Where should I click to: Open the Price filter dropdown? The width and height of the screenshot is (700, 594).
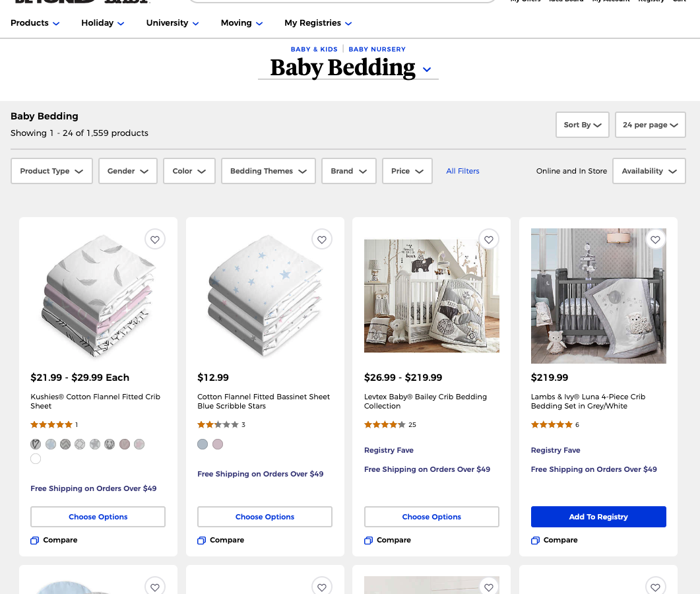pyautogui.click(x=407, y=171)
